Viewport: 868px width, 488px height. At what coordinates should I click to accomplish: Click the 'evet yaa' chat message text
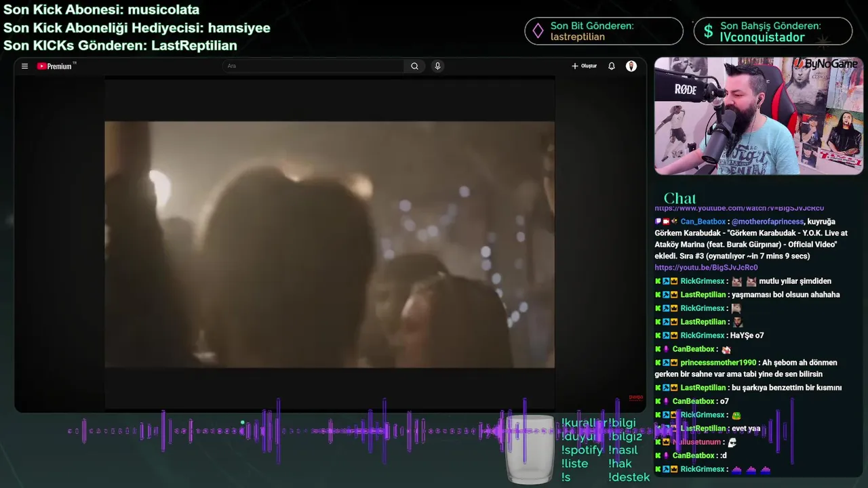point(746,428)
